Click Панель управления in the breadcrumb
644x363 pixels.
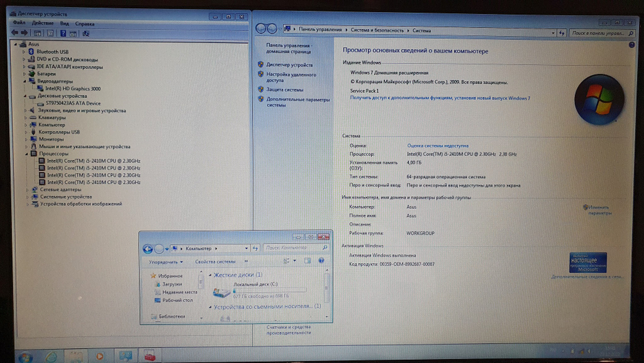click(320, 30)
